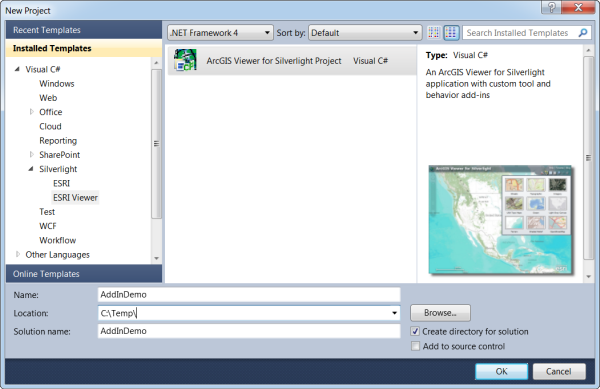Expand the SharePoint tree node
Screen dimensions: 600x389
pyautogui.click(x=32, y=155)
